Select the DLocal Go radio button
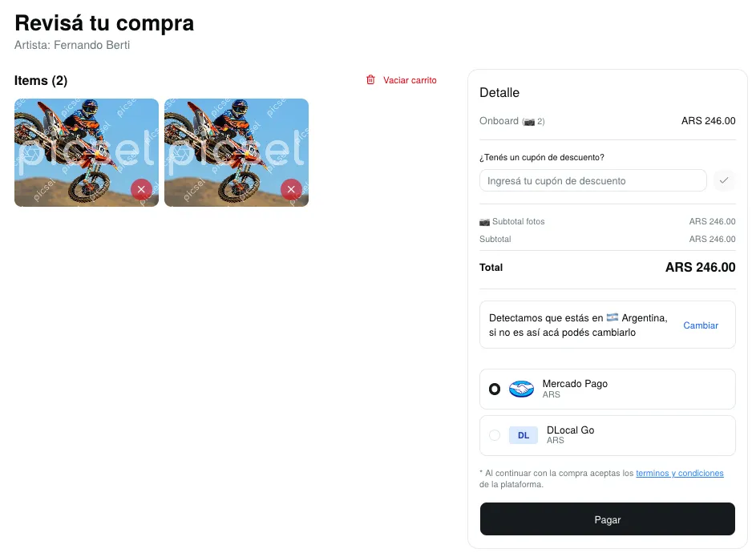This screenshot has height=557, width=756. point(495,435)
